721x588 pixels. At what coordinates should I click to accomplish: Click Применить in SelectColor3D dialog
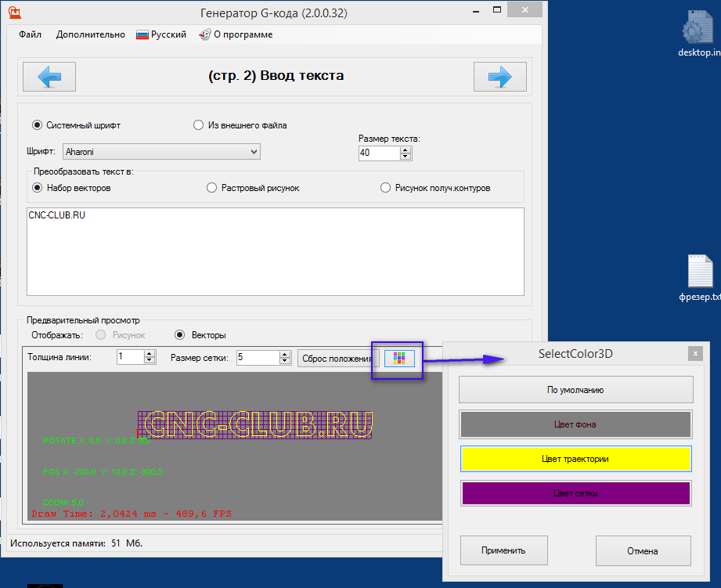pyautogui.click(x=504, y=550)
